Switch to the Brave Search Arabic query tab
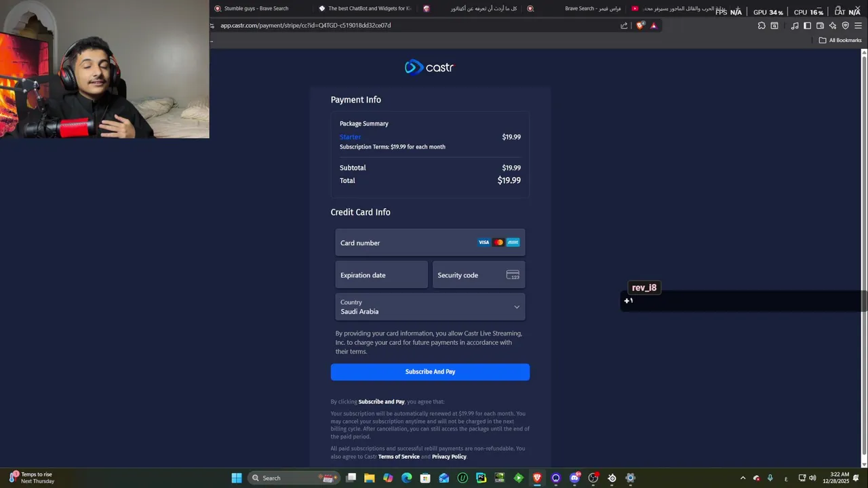Screen dimensions: 868x488 [x=576, y=8]
